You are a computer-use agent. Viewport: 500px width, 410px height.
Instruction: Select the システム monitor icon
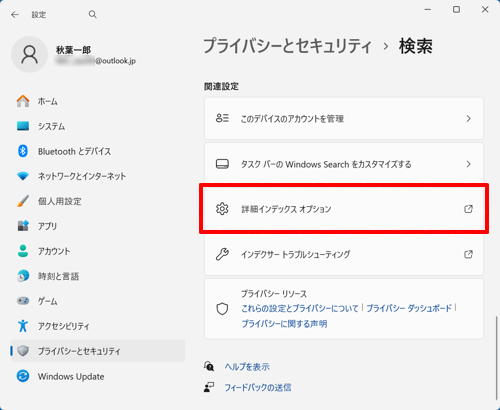[23, 126]
